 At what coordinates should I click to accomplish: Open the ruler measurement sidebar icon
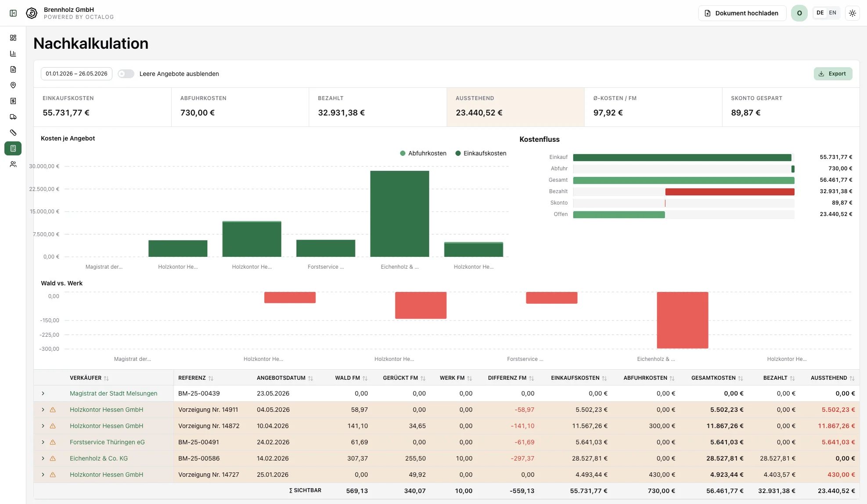click(x=13, y=133)
